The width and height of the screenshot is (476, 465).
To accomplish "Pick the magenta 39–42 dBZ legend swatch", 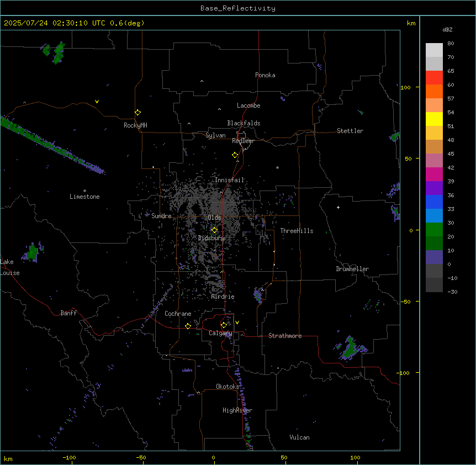I will 434,175.
